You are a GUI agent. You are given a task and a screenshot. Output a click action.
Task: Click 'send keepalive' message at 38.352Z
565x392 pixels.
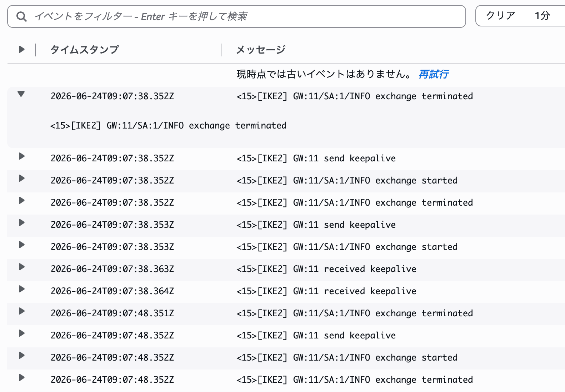point(360,158)
